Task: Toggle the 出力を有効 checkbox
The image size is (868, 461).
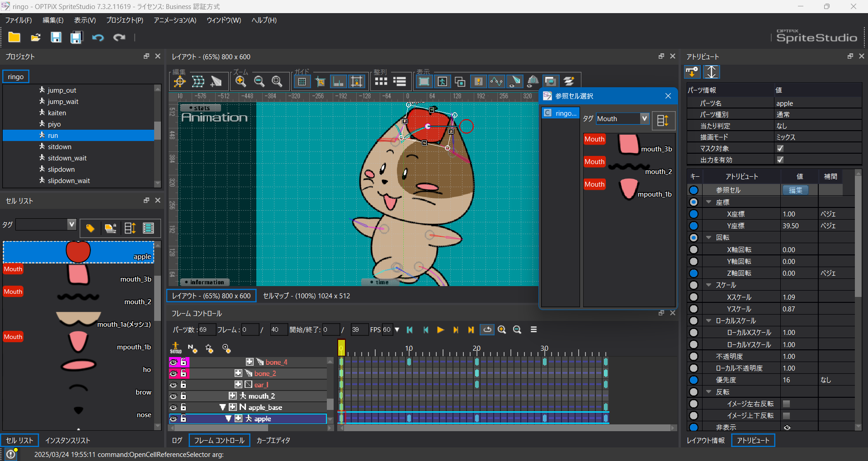Action: pos(780,160)
